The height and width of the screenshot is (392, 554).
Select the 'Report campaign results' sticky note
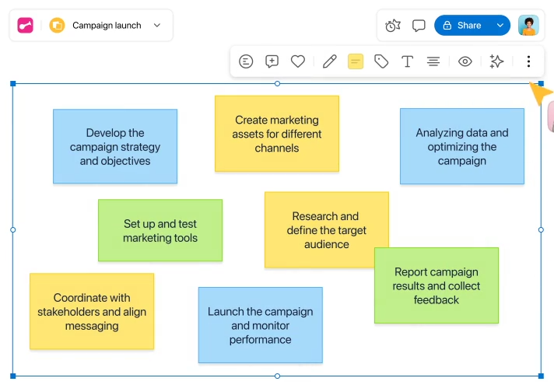click(437, 285)
